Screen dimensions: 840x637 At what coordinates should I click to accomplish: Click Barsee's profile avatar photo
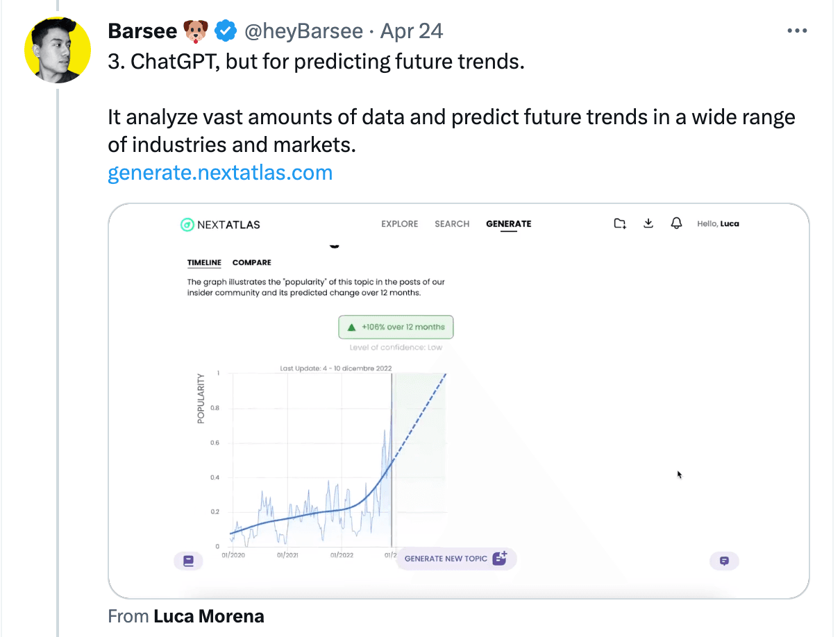(x=58, y=50)
